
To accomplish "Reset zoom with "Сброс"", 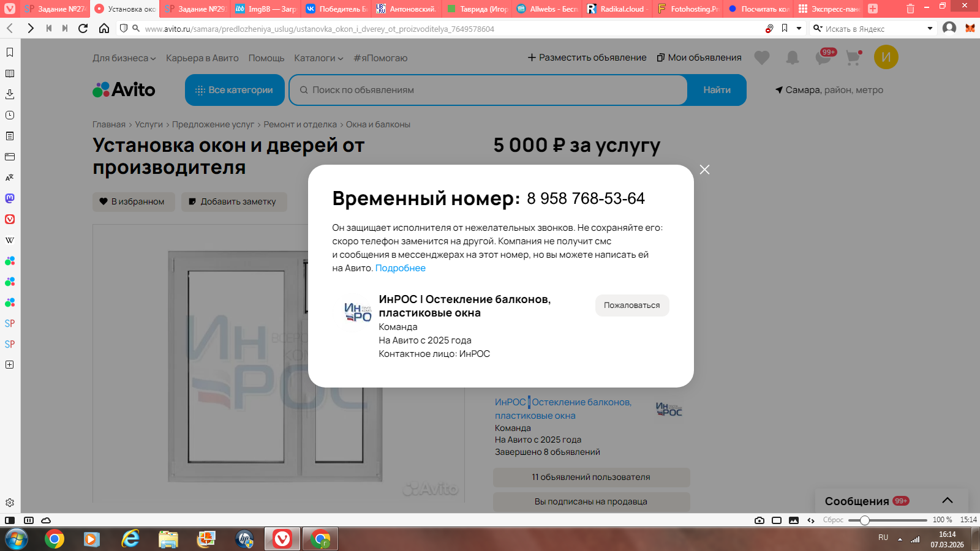I will tap(833, 520).
